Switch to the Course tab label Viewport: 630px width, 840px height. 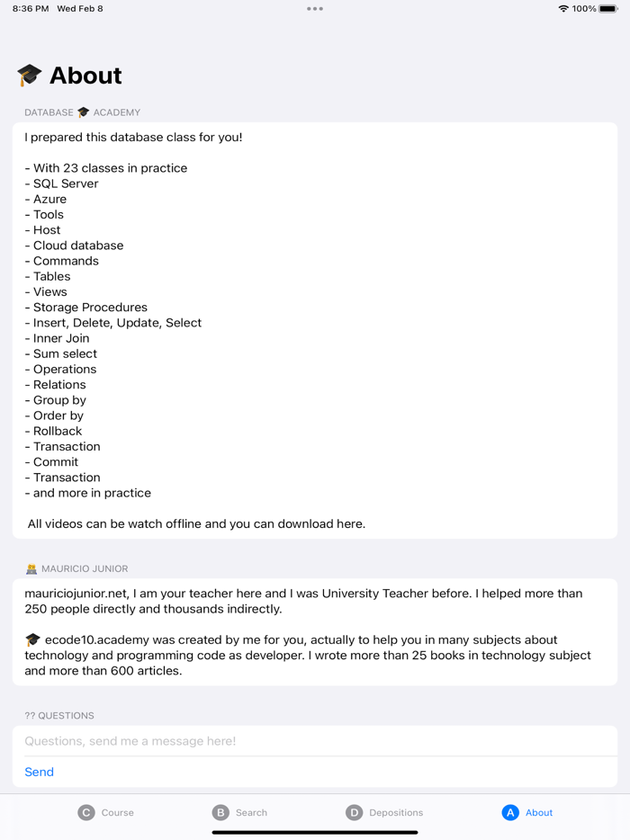[117, 812]
